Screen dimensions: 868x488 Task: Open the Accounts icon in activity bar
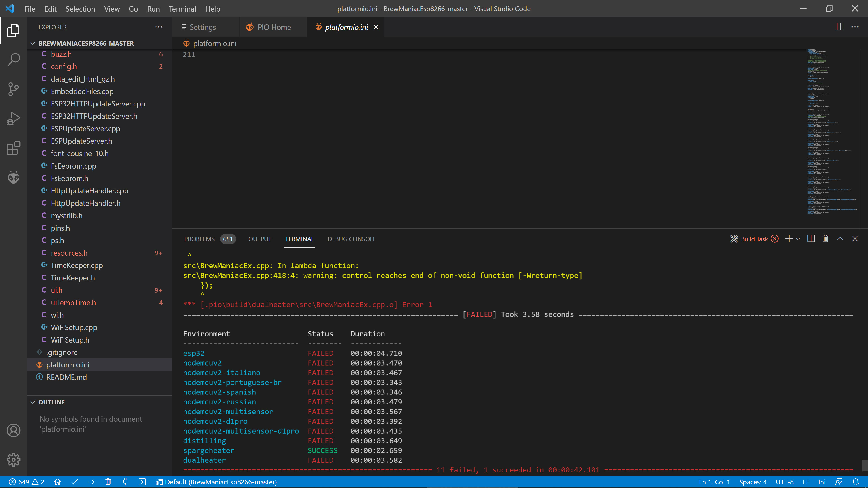[14, 430]
